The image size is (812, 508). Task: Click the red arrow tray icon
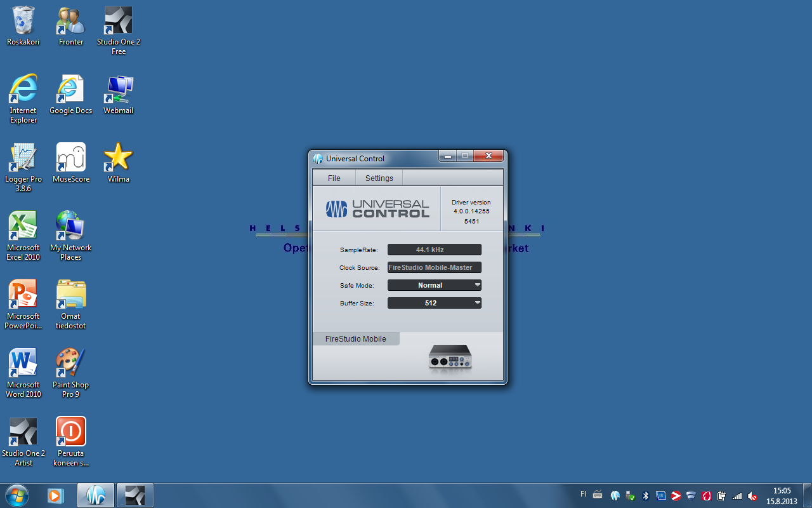click(676, 495)
